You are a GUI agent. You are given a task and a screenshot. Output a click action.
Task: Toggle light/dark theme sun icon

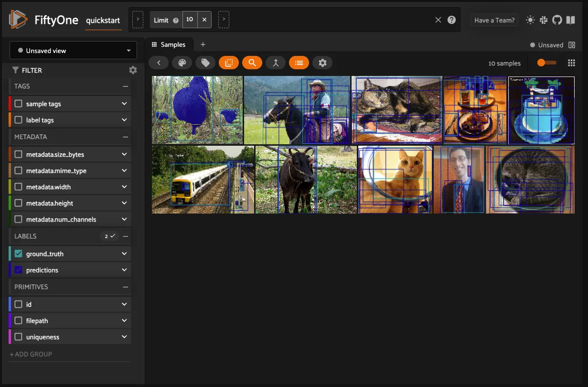click(x=530, y=20)
